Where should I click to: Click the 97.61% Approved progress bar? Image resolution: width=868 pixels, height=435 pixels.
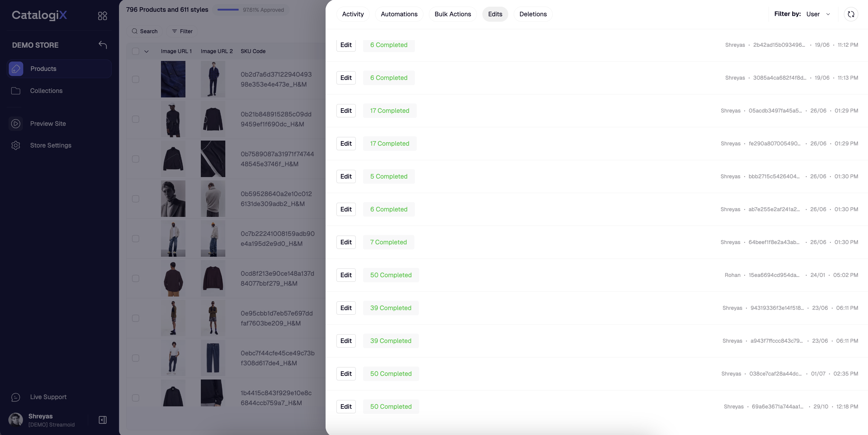click(x=228, y=10)
